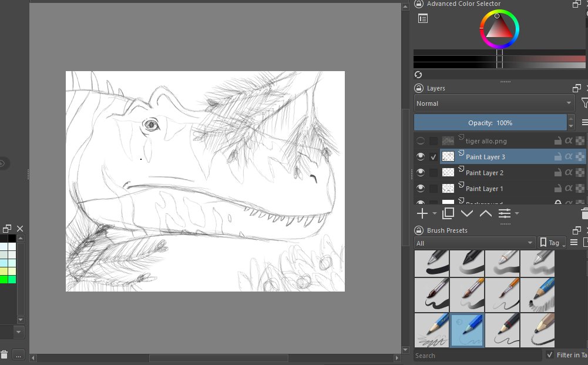Toggle lock on tiger allo.png layer
588x365 pixels.
coord(558,141)
